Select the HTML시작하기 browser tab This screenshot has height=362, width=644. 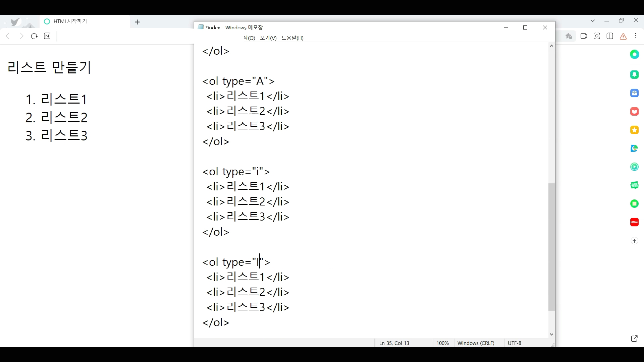[x=84, y=21]
